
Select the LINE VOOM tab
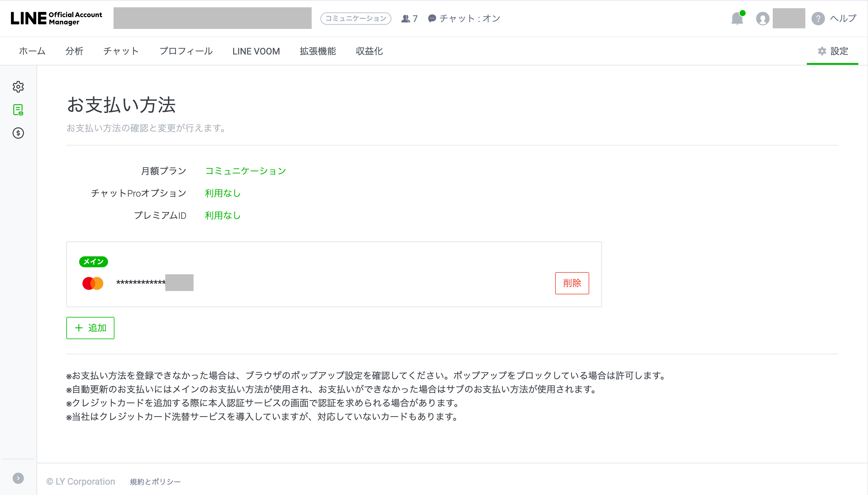tap(256, 51)
